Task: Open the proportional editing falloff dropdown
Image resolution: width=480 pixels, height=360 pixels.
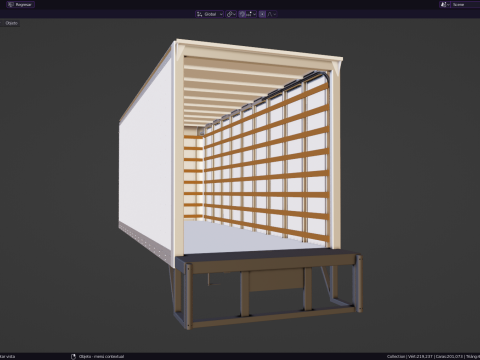Action: tap(272, 14)
